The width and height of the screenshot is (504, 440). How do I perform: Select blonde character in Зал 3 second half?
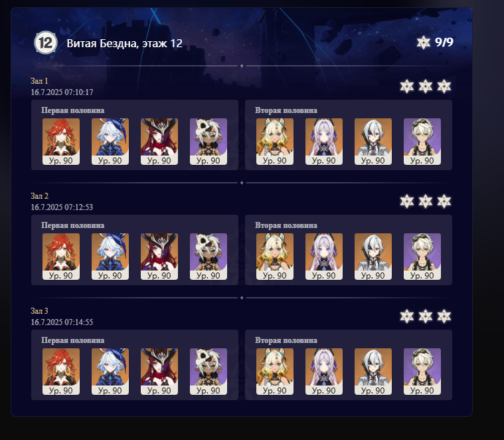[x=275, y=372]
